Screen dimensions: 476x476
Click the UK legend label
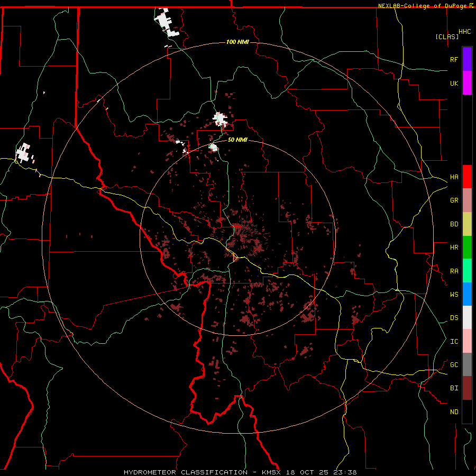[x=454, y=83]
